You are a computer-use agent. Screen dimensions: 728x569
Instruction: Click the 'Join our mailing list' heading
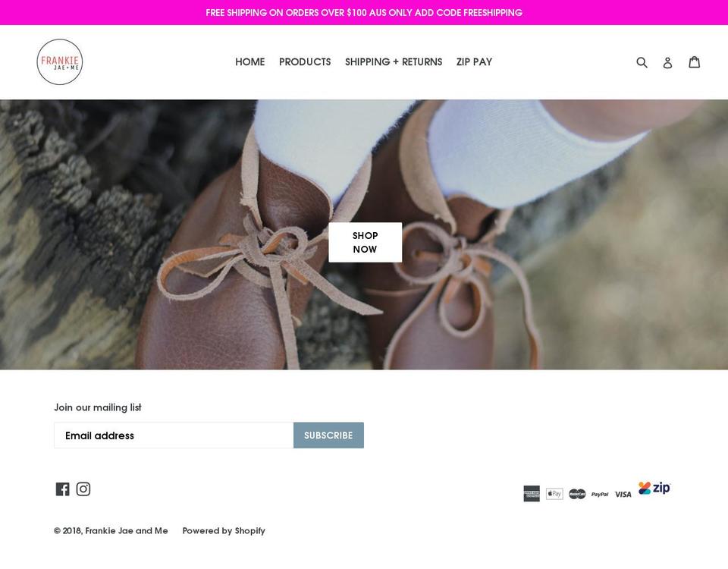coord(98,407)
